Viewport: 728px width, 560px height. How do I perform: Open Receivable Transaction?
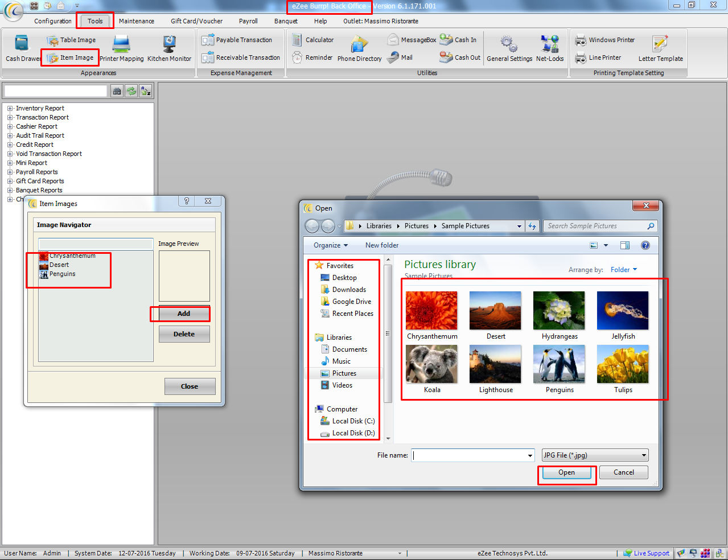pos(241,57)
